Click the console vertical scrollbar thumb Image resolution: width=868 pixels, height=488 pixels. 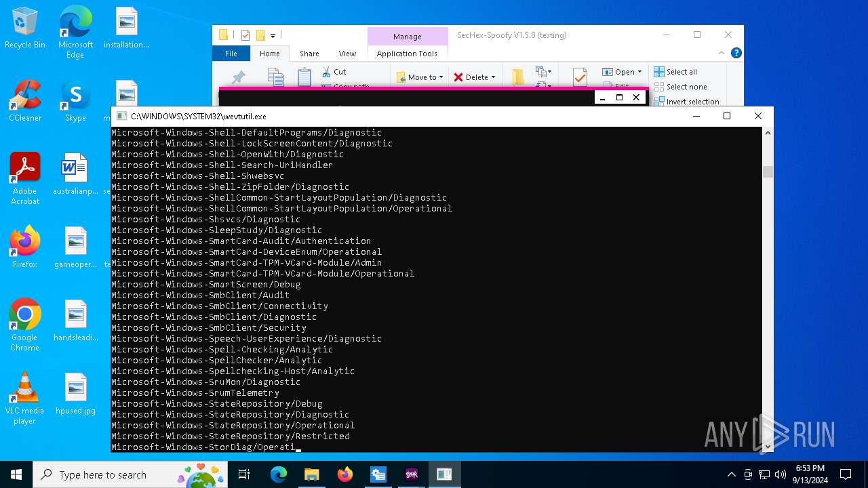(x=768, y=172)
